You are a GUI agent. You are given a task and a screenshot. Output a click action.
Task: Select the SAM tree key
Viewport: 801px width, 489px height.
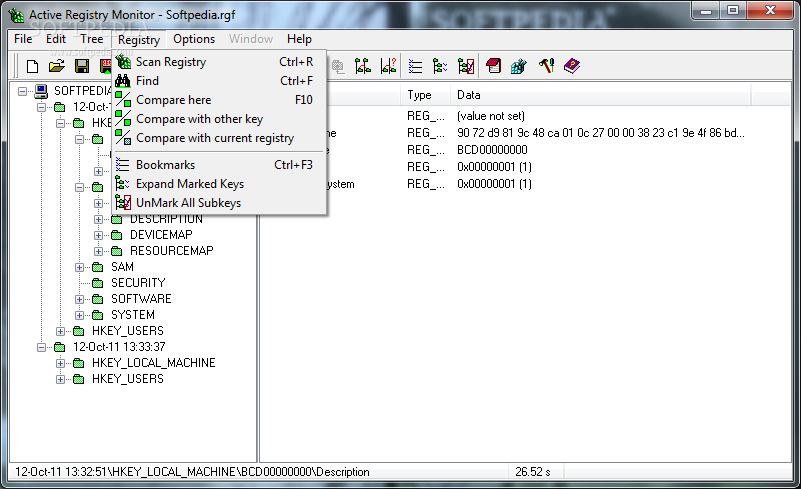[123, 267]
